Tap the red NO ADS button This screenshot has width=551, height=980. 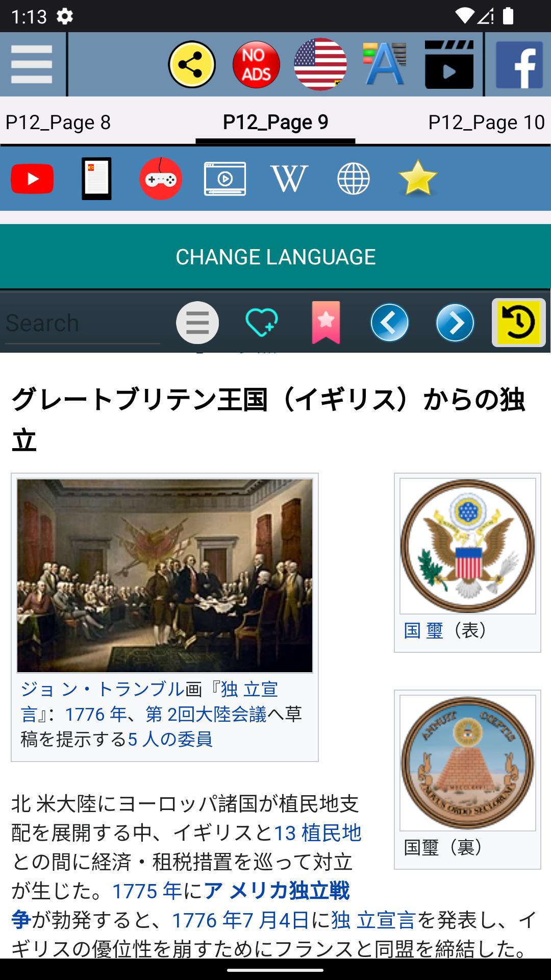click(x=256, y=64)
